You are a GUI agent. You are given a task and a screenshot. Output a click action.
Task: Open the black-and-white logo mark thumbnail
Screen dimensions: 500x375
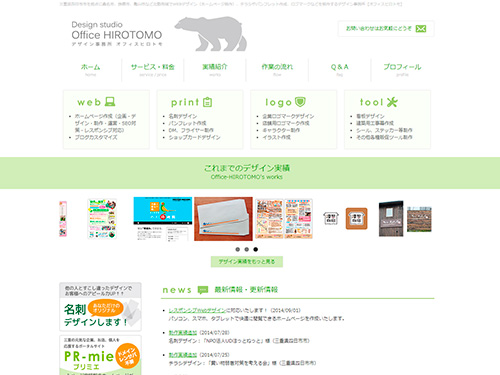click(331, 219)
